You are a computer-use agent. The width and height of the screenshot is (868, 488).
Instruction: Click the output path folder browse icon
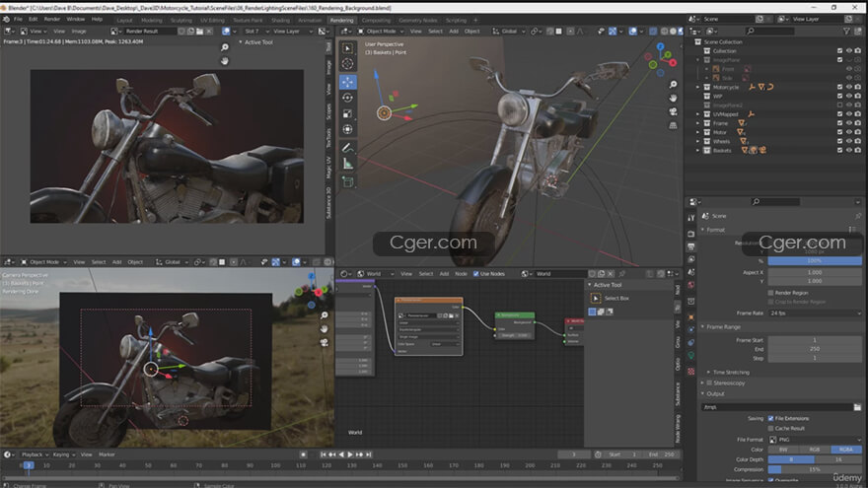tap(857, 407)
